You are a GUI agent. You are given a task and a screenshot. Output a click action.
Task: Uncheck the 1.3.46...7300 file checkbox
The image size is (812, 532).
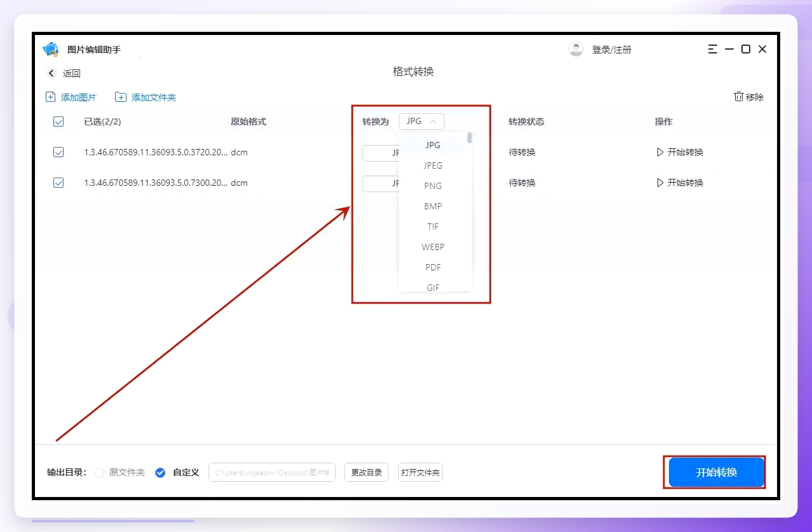click(58, 183)
